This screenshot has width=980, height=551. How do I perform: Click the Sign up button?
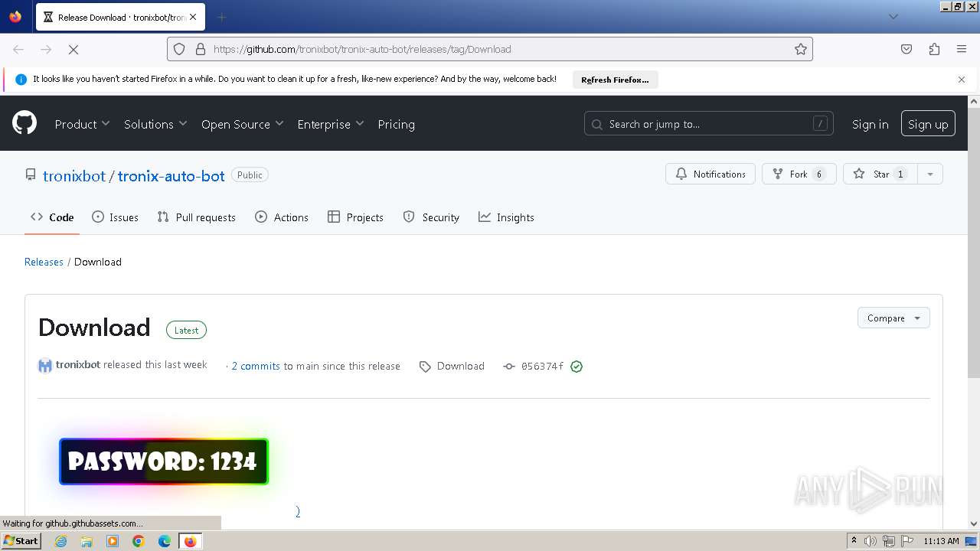[x=928, y=124]
